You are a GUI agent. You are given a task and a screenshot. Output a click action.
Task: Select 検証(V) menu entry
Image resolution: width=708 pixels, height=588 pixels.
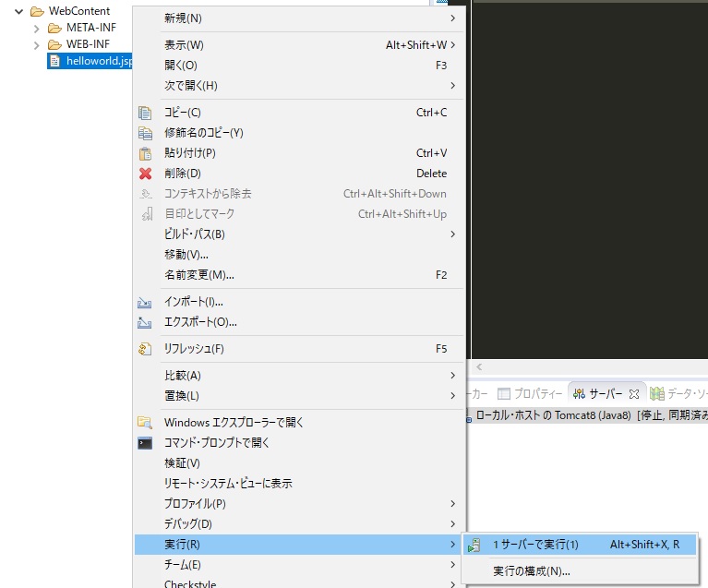coord(300,462)
